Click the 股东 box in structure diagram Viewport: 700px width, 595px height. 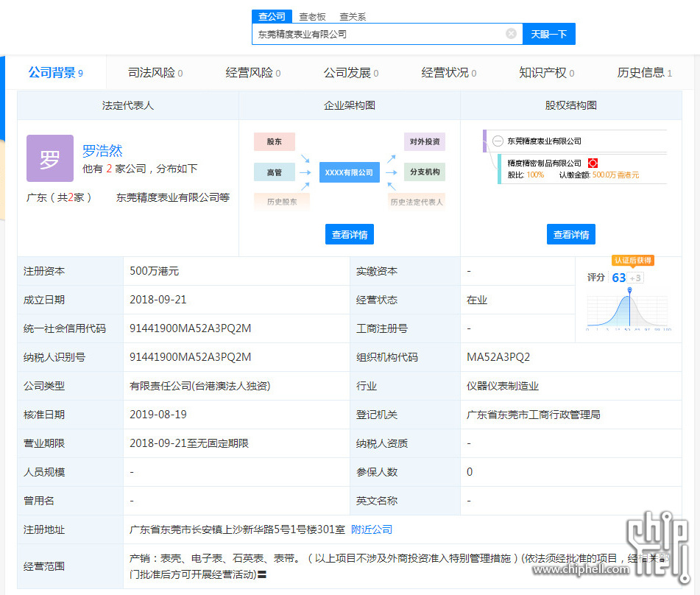coord(274,141)
